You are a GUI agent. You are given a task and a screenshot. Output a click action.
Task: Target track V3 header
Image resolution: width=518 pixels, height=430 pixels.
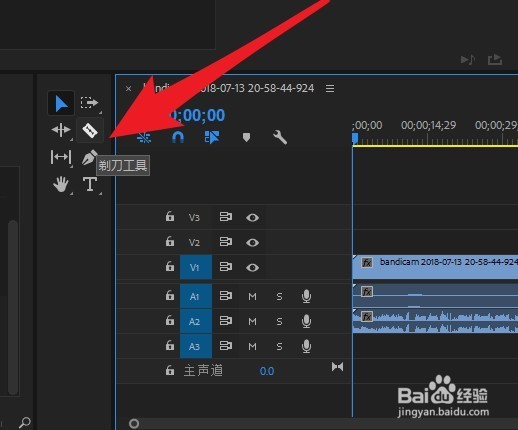pos(194,217)
